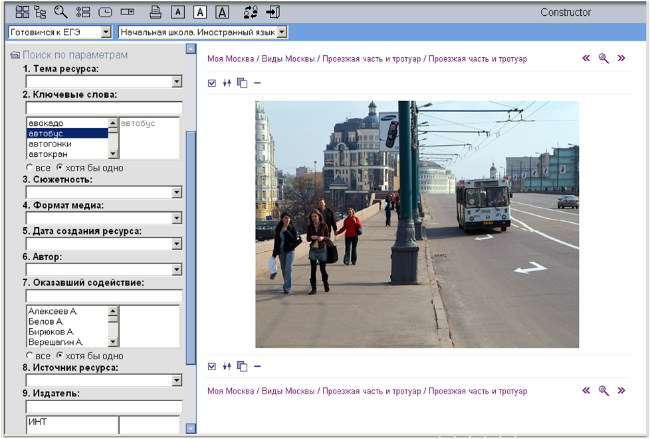Select 'все' radio button under keywords
The image size is (650, 439).
tap(30, 167)
